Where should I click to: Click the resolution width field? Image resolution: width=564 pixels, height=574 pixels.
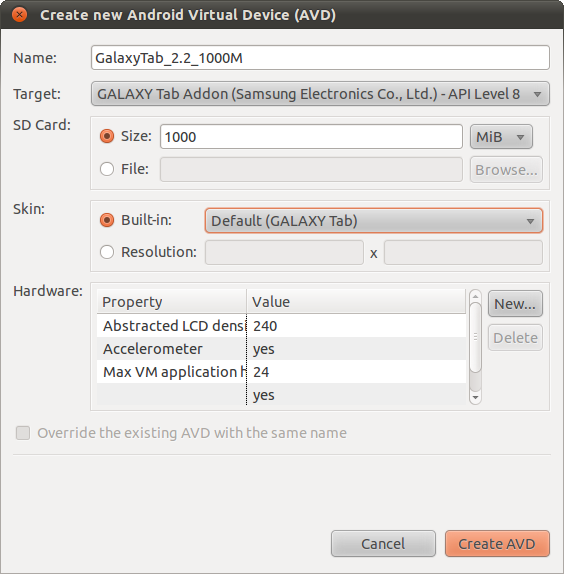(x=284, y=252)
